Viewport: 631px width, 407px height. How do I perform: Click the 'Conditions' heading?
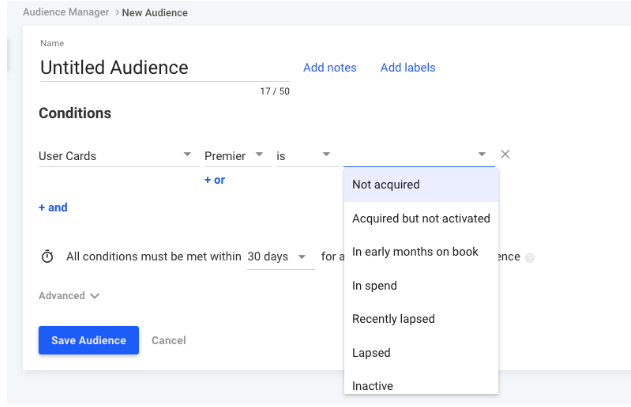pos(75,113)
